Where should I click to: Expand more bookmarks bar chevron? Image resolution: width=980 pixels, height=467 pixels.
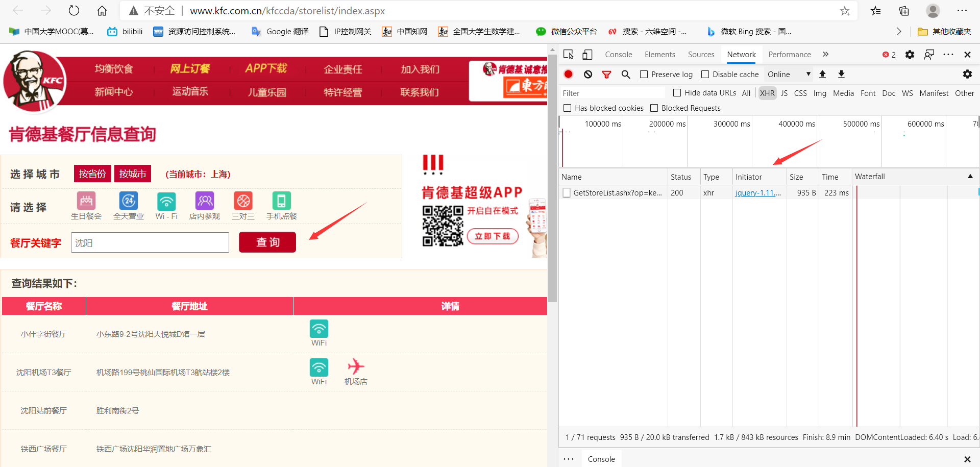pyautogui.click(x=899, y=32)
